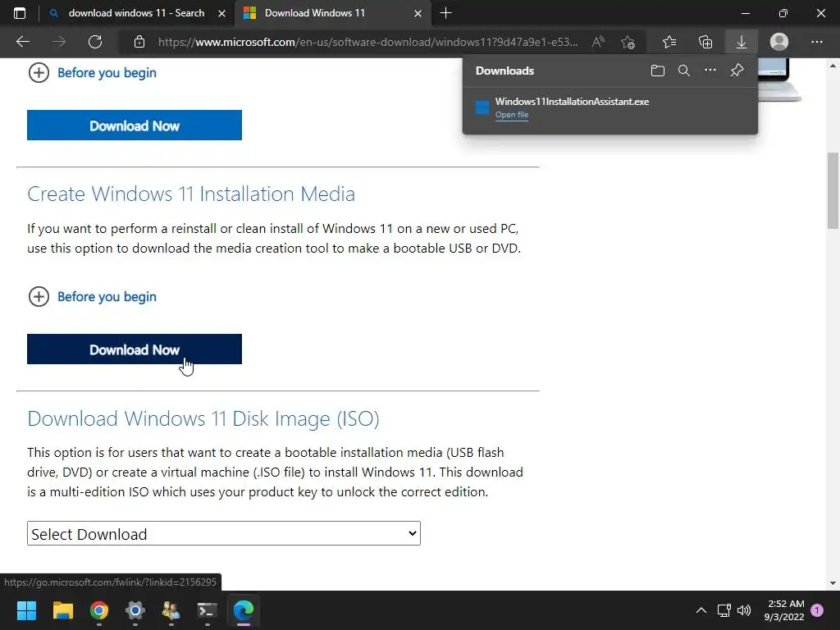This screenshot has height=630, width=840.
Task: Click the scrollbar down arrow
Action: point(833,583)
